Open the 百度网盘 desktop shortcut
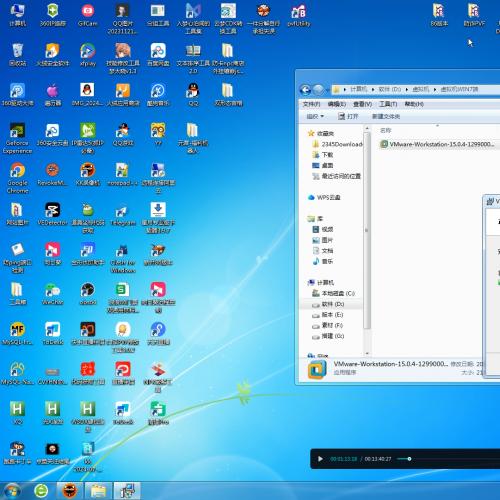 158,55
